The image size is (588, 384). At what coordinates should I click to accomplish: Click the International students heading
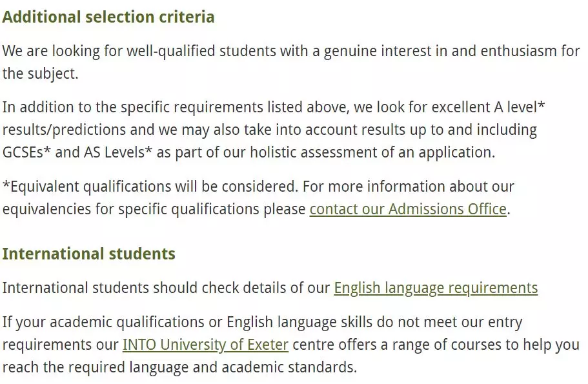[89, 254]
